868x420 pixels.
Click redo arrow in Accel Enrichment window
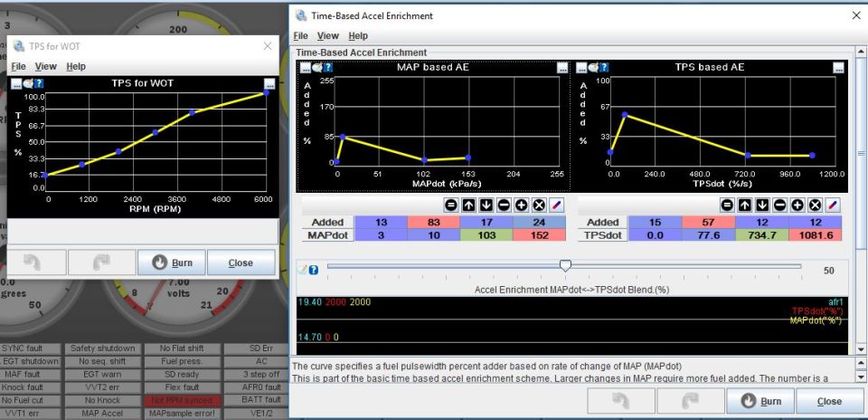coord(690,401)
